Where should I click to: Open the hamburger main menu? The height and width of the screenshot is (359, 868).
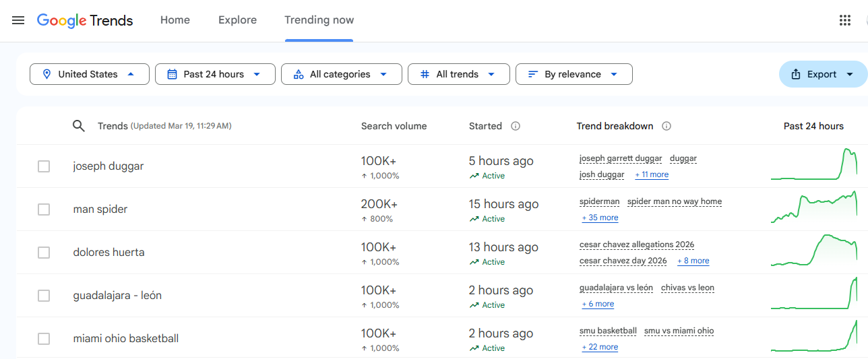pyautogui.click(x=18, y=20)
